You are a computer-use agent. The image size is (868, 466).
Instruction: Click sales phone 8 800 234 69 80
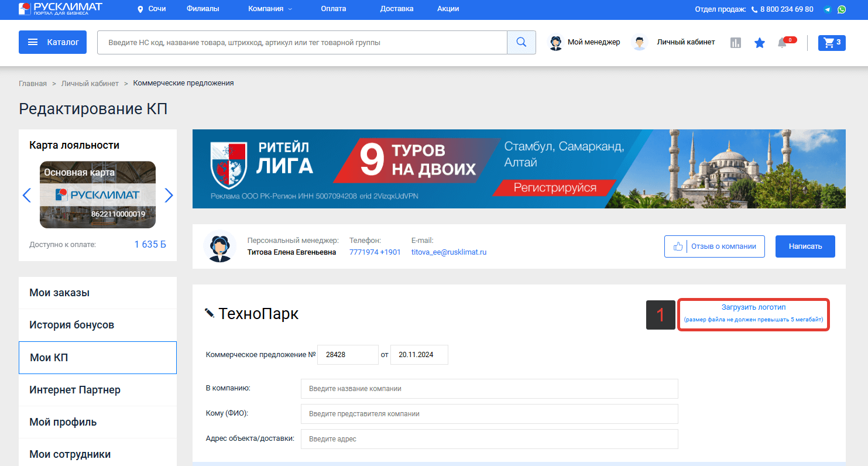(787, 9)
